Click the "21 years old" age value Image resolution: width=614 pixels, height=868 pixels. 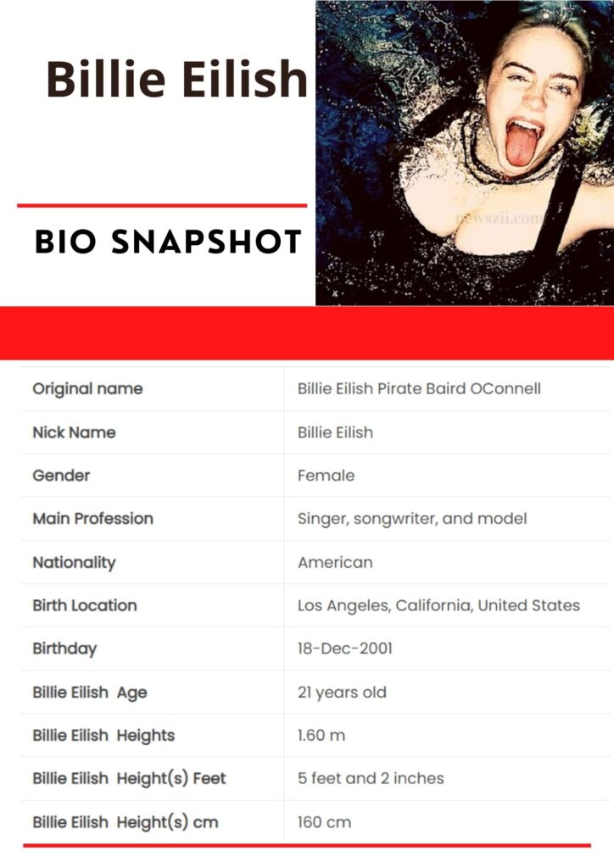342,692
